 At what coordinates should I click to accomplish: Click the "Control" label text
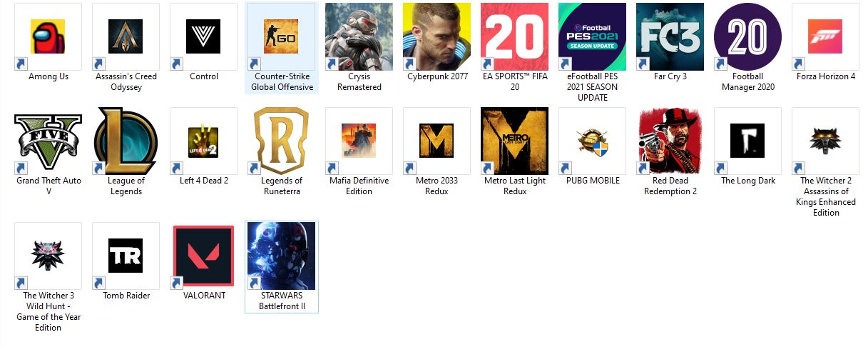pos(204,76)
